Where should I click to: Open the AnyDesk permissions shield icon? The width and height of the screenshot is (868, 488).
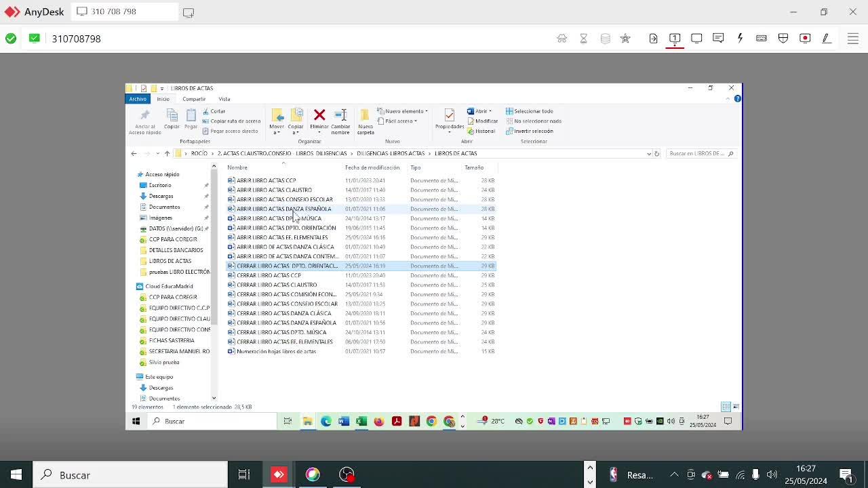[783, 39]
